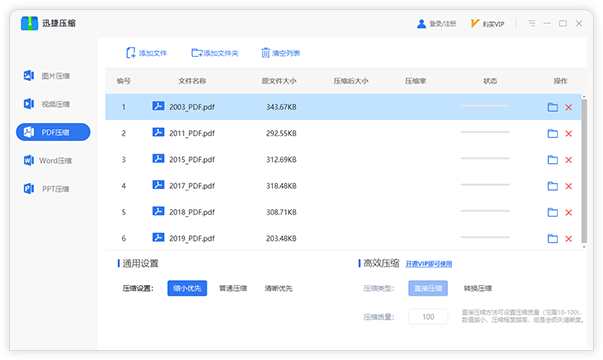Viewport: 603px width, 360px height.
Task: Click the 购买VIP button
Action: [x=487, y=24]
